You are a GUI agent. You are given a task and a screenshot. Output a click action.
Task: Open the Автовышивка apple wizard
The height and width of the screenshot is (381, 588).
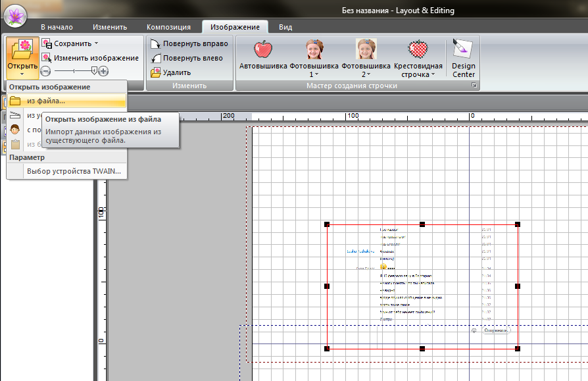(262, 55)
